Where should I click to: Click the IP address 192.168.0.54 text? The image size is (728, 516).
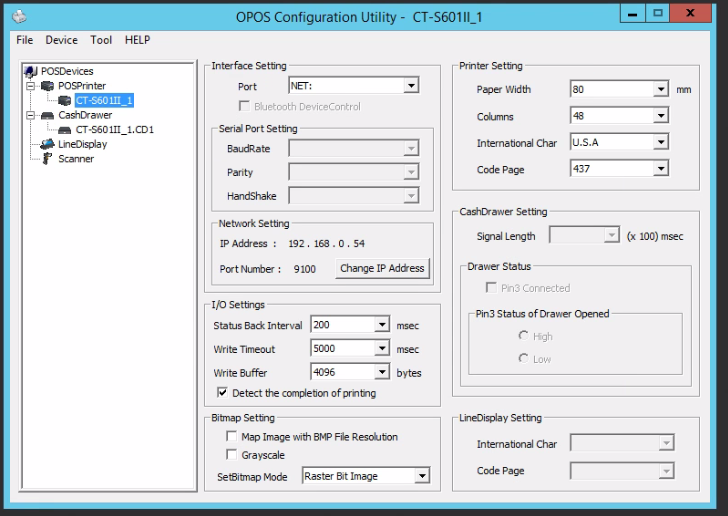point(326,244)
